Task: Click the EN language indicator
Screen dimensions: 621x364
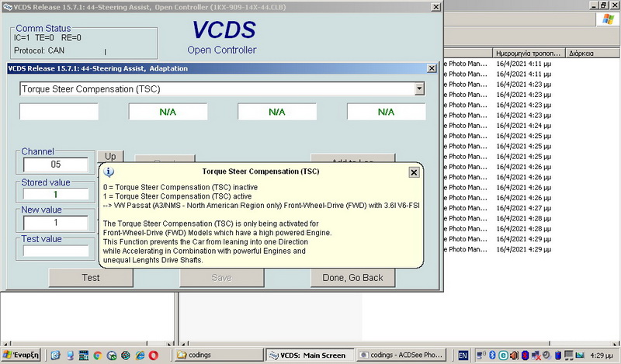Action: (x=463, y=355)
